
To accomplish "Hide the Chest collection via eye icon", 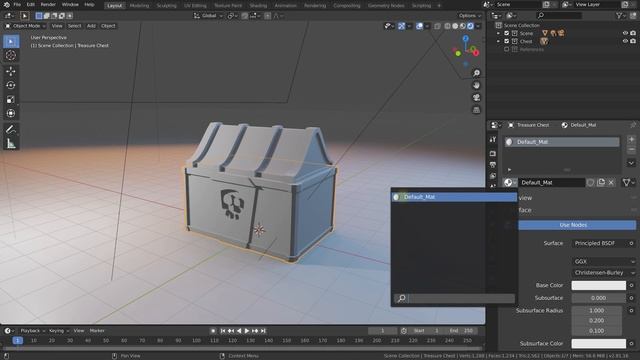I will pyautogui.click(x=625, y=41).
